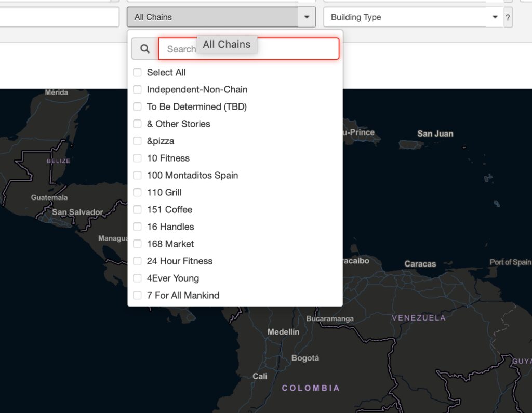Click the Caracas label on the map

pyautogui.click(x=420, y=264)
